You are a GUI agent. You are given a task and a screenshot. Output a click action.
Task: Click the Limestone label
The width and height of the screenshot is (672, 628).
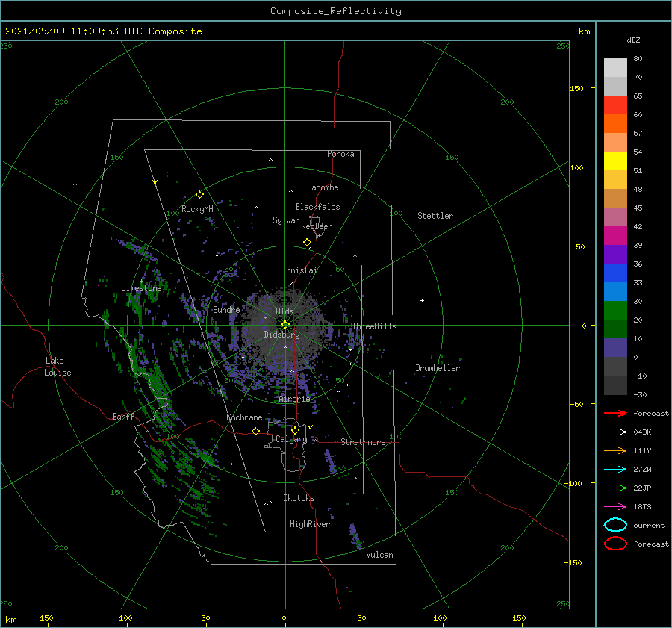click(x=141, y=288)
